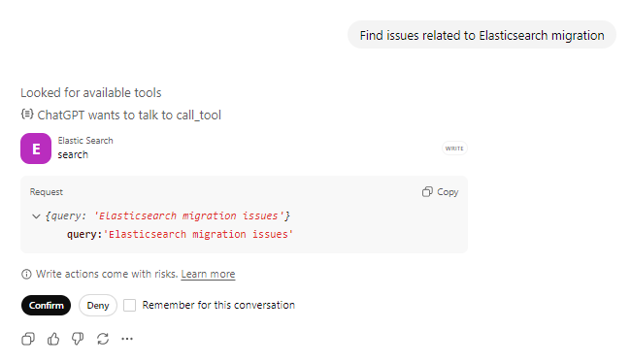Click the WRITE badge label
Viewport: 631px width, 364px height.
point(454,149)
